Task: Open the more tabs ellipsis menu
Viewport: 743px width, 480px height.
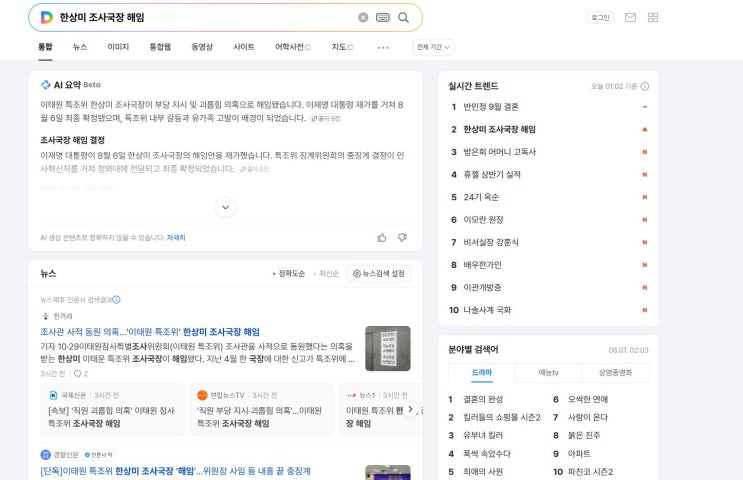Action: [x=383, y=47]
